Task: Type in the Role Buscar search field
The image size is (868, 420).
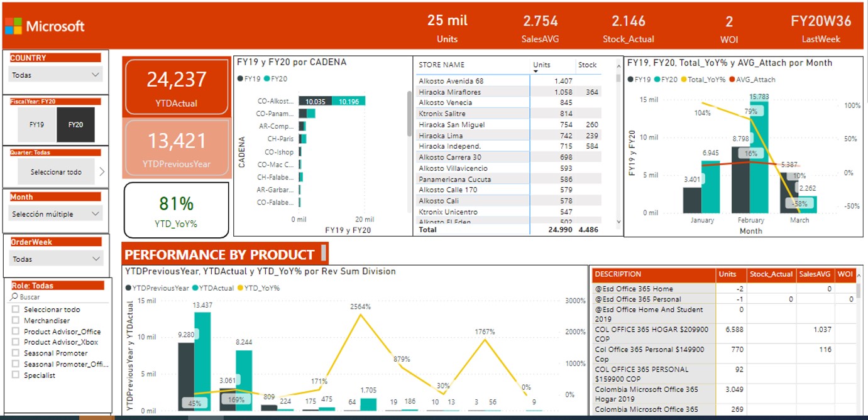Action: 60,297
